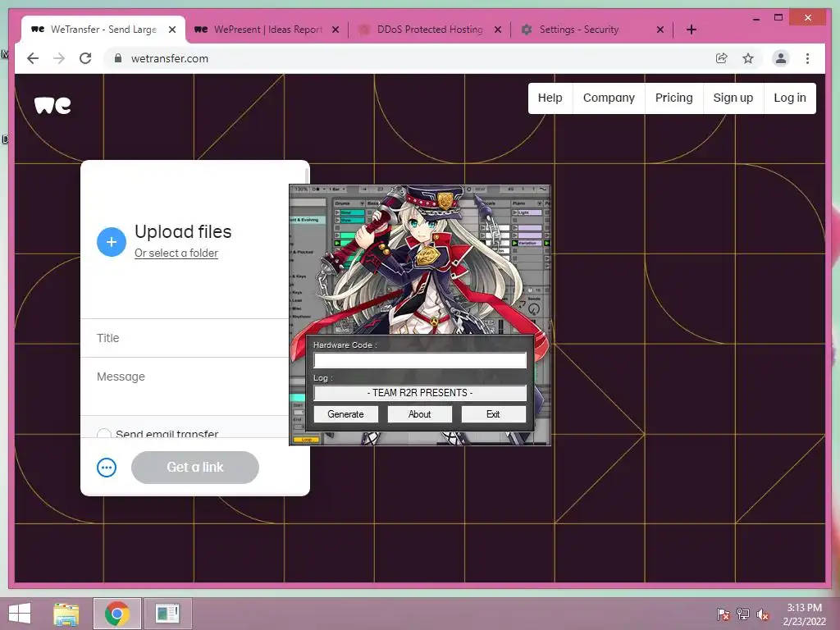
Task: Share this page icon in address bar
Action: coord(722,58)
